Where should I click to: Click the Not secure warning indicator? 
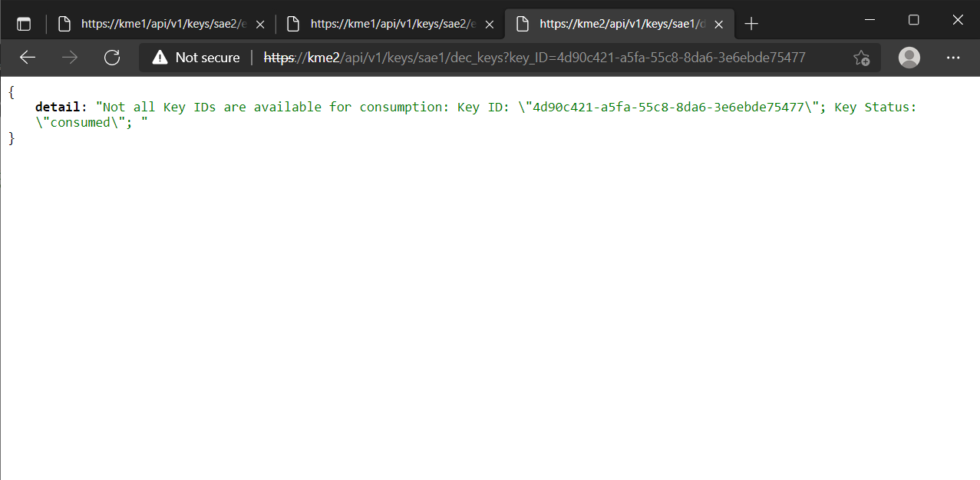pyautogui.click(x=196, y=58)
